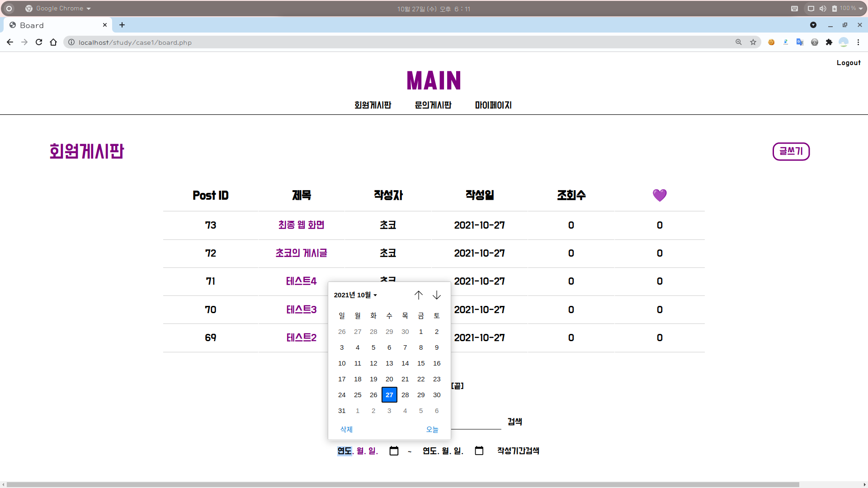This screenshot has height=488, width=868.
Task: Click the 글쓰기 button
Action: click(x=791, y=151)
